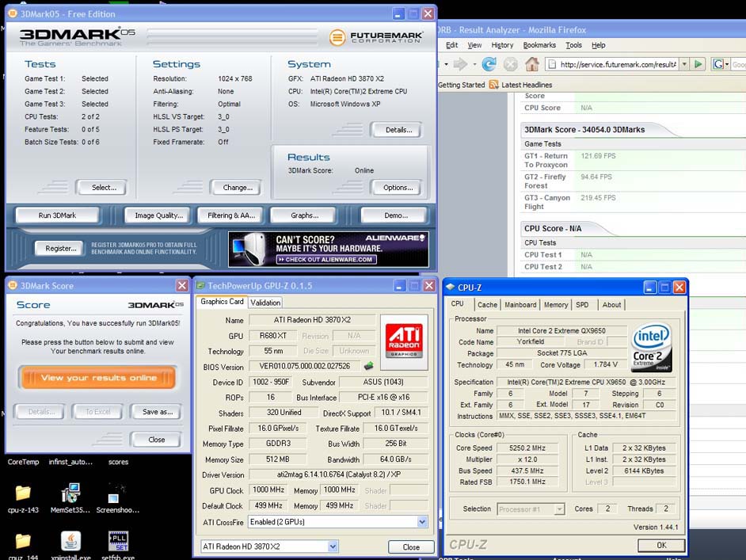Select the Graphics Card tab in GPU-Z
This screenshot has width=746, height=560.
[x=222, y=302]
